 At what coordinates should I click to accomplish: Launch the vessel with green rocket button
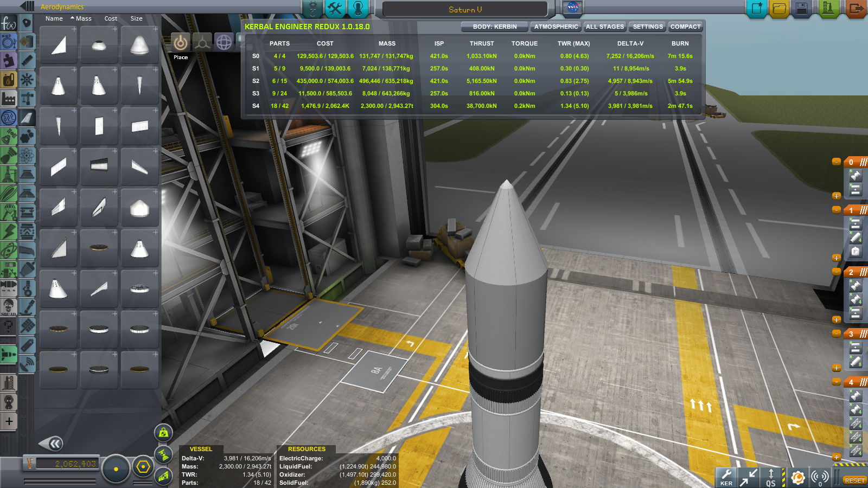[x=828, y=9]
